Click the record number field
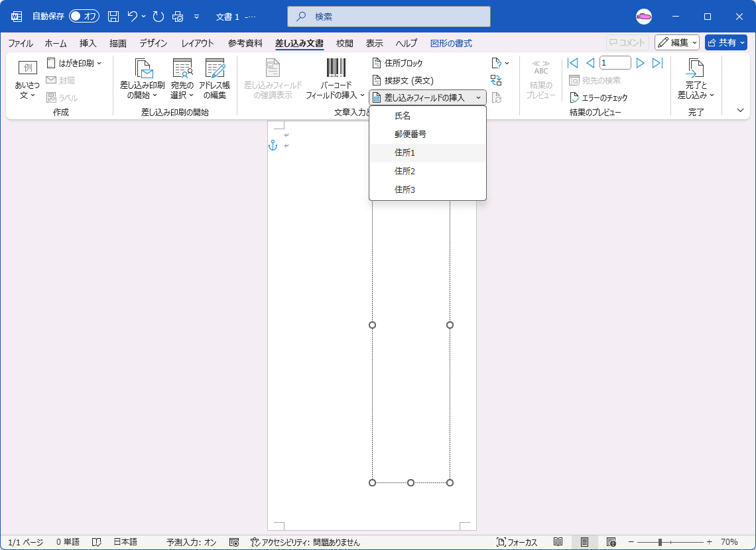Screen dimensions: 756x550 pyautogui.click(x=615, y=63)
